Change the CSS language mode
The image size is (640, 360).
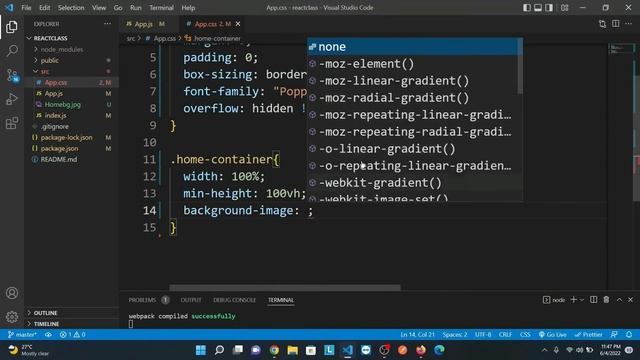[525, 334]
